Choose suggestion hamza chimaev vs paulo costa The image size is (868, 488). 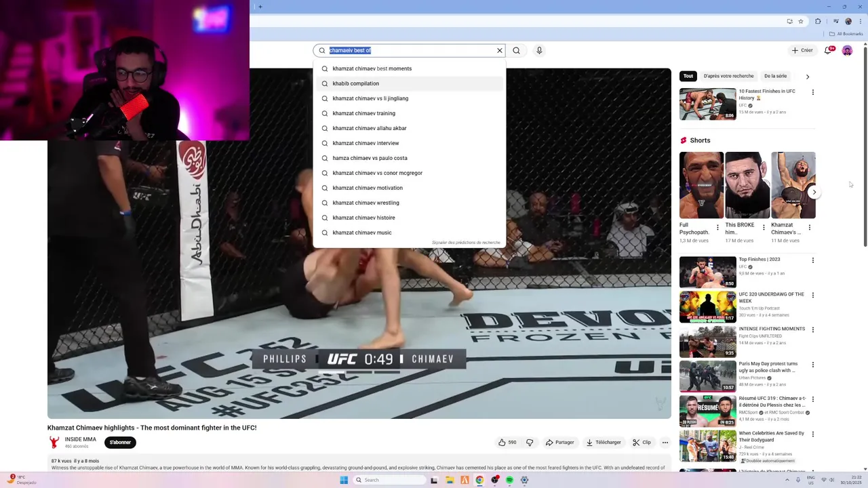410,158
